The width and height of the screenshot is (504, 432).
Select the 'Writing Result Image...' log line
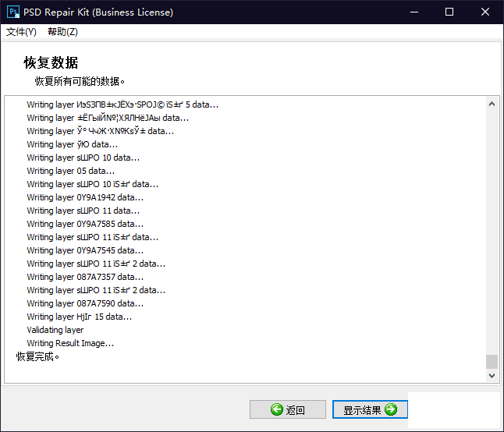[x=70, y=343]
